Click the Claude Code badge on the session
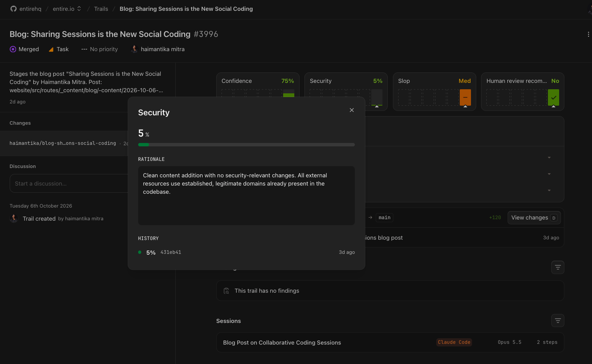This screenshot has width=592, height=364. tap(454, 342)
